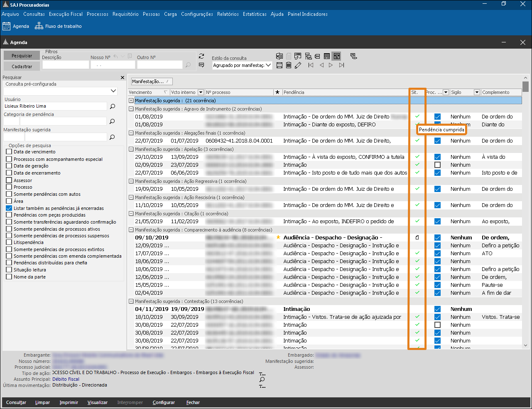Open the Proc. column filter dropdown

pos(446,92)
